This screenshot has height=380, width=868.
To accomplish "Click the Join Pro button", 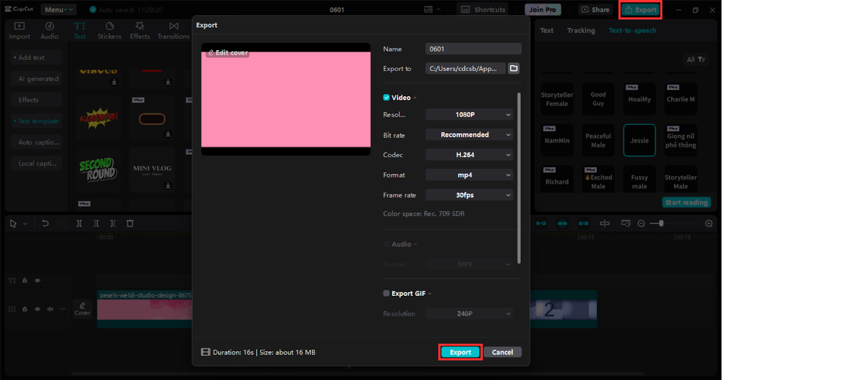I will pos(542,10).
